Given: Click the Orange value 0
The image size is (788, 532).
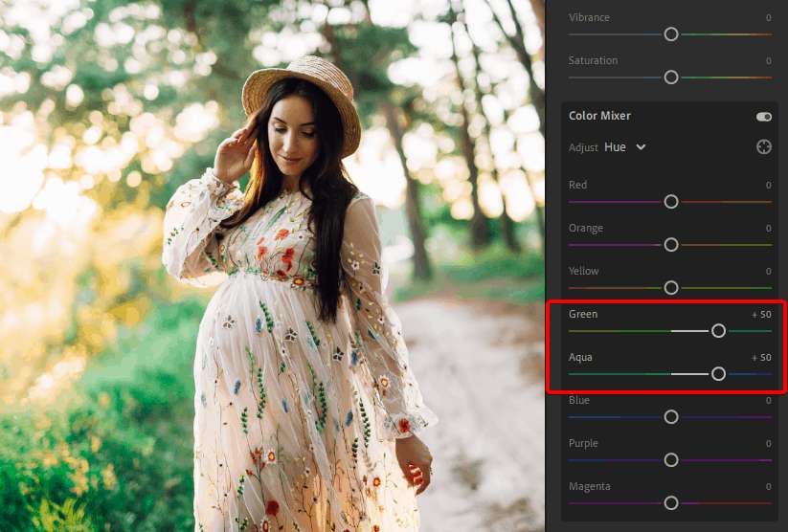Looking at the screenshot, I should click(x=769, y=228).
